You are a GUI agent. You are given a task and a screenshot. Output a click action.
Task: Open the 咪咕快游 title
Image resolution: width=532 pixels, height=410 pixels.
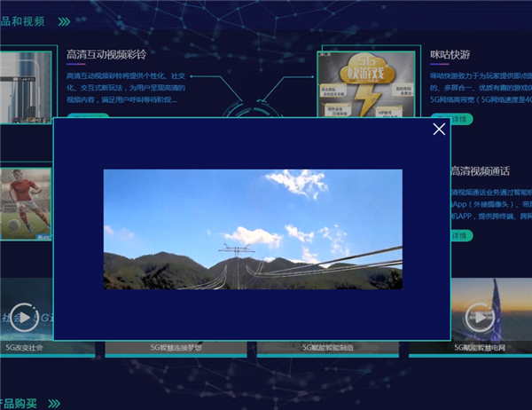450,54
